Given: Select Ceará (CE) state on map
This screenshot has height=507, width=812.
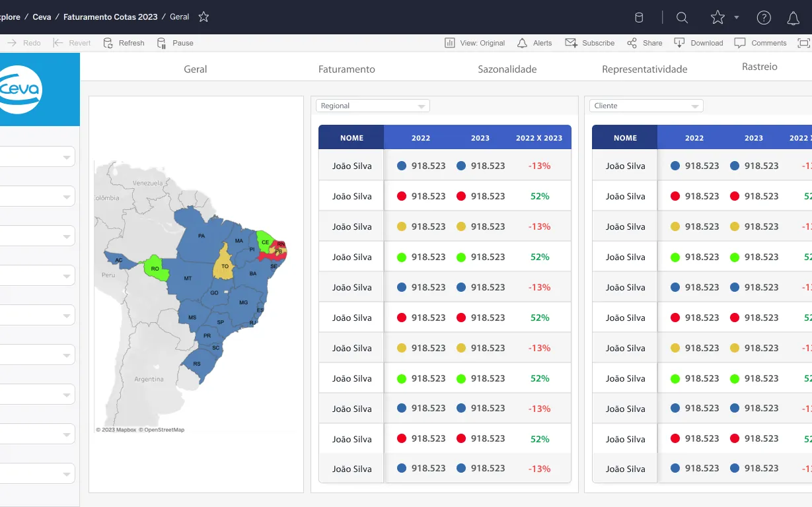Looking at the screenshot, I should click(265, 242).
